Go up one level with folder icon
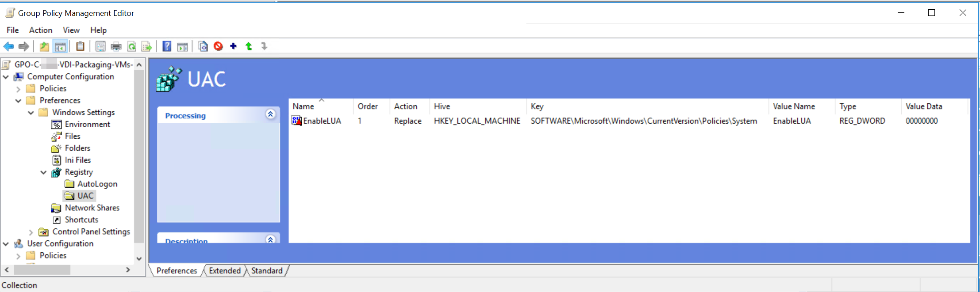This screenshot has width=980, height=292. pos(44,46)
